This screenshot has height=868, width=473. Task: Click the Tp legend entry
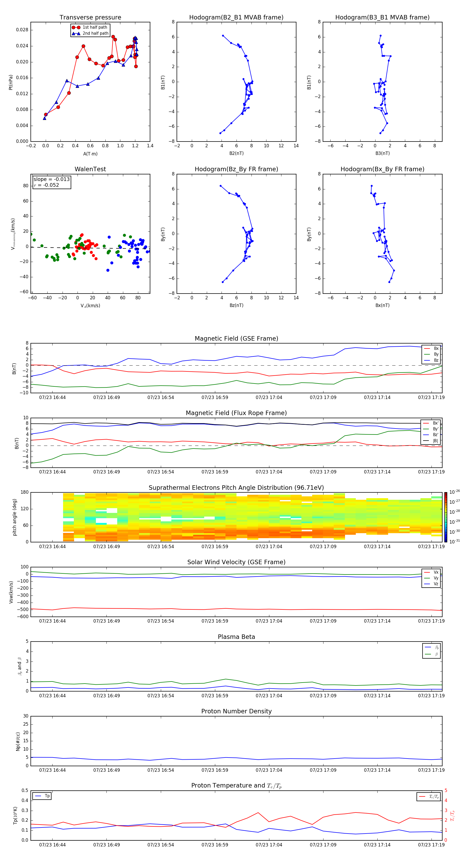[x=42, y=796]
